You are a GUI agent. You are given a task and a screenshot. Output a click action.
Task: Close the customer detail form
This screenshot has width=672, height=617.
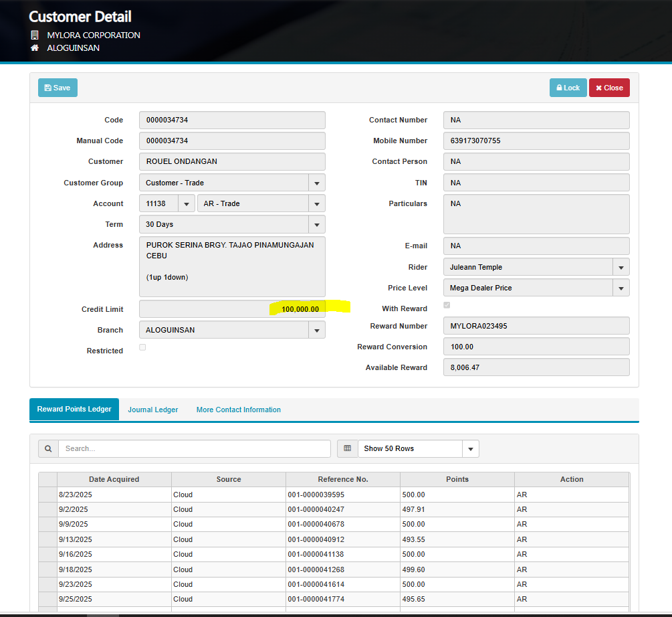pos(609,88)
